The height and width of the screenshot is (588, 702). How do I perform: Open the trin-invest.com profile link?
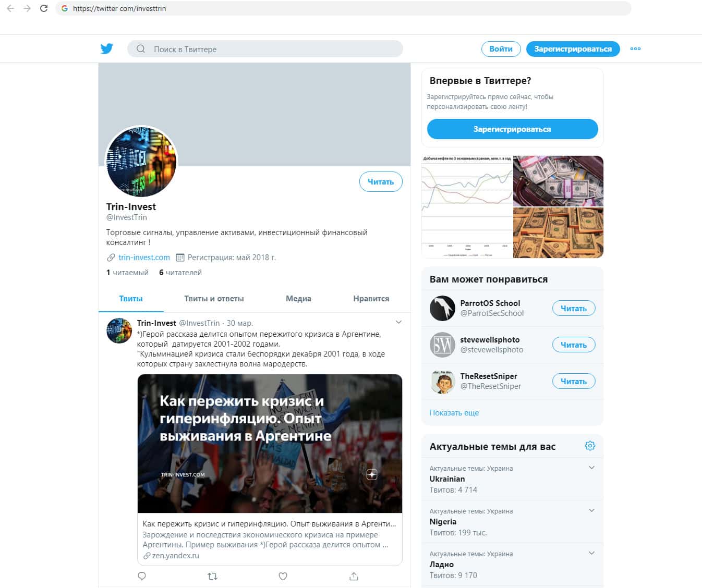point(144,257)
